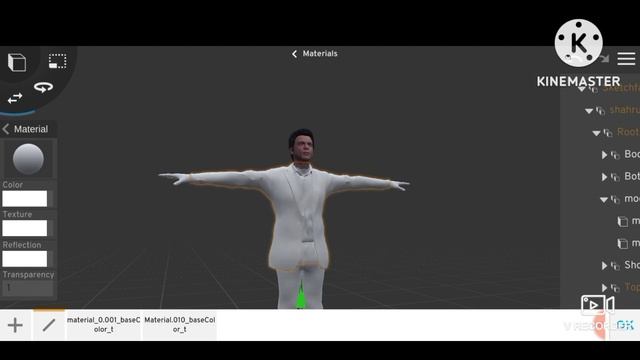Go back using Materials header chevron
This screenshot has width=640, height=360.
tap(294, 54)
